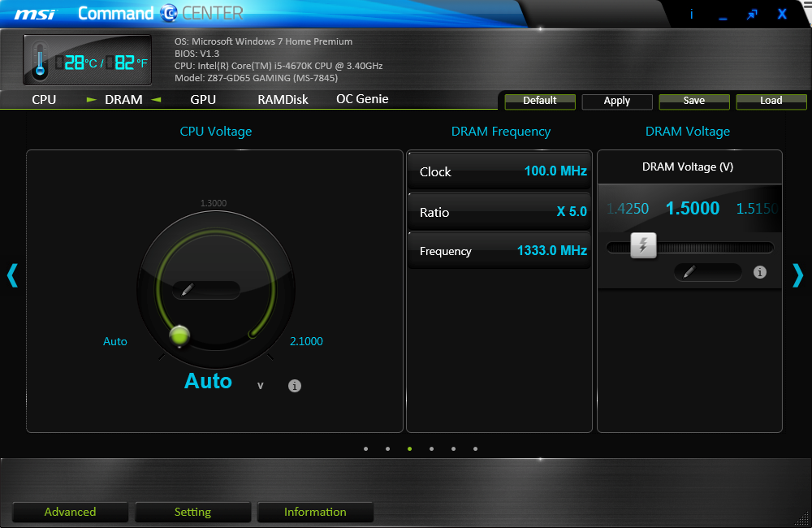Click the window resize grip at bottom-right corner
This screenshot has height=528, width=812.
pos(802,518)
